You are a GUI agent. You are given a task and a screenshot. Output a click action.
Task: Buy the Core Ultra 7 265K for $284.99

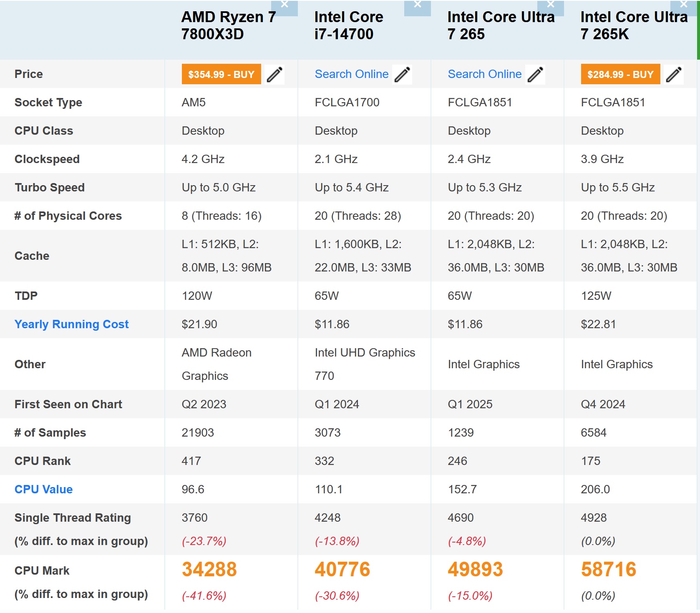click(x=620, y=74)
